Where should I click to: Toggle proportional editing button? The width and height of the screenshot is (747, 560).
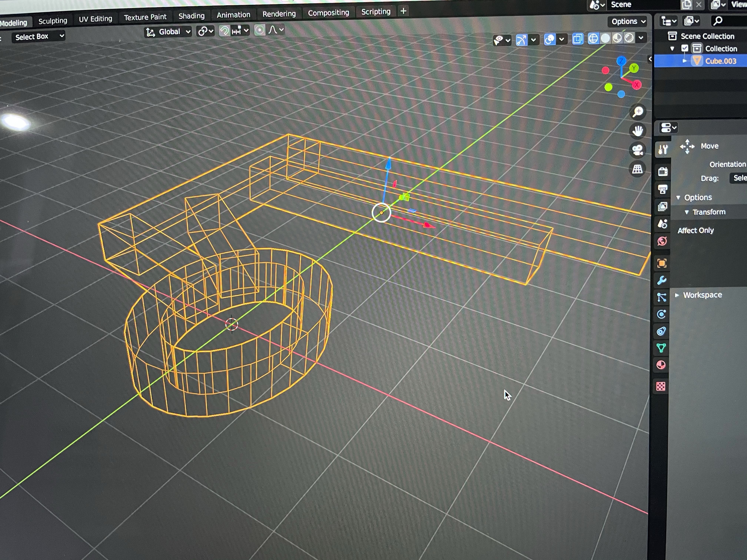click(x=259, y=30)
